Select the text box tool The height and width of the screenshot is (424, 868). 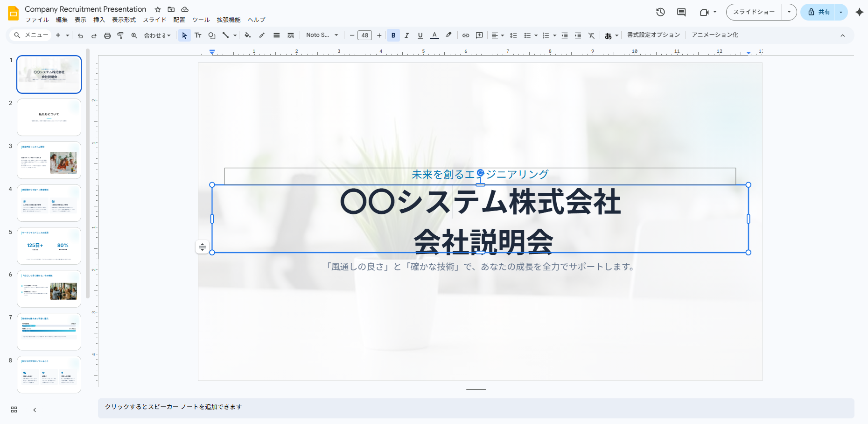198,35
